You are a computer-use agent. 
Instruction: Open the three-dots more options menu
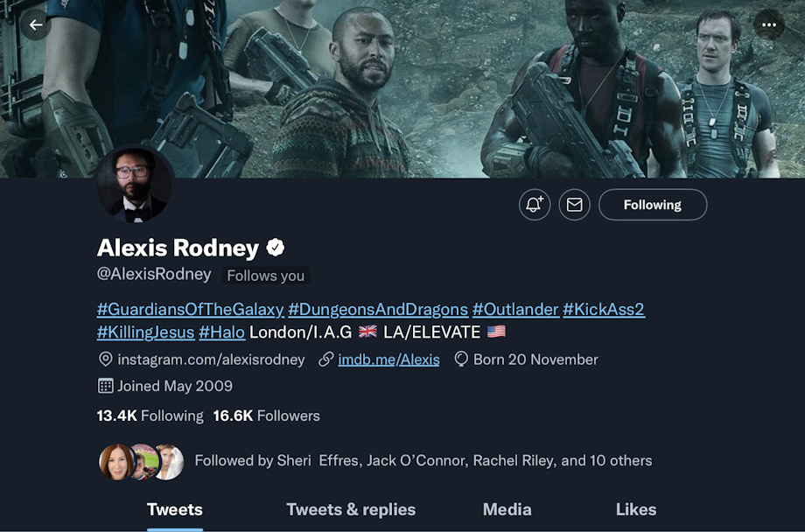768,24
